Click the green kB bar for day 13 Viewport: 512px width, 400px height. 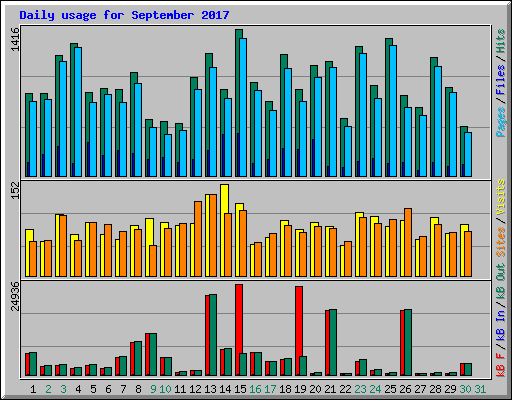point(213,335)
